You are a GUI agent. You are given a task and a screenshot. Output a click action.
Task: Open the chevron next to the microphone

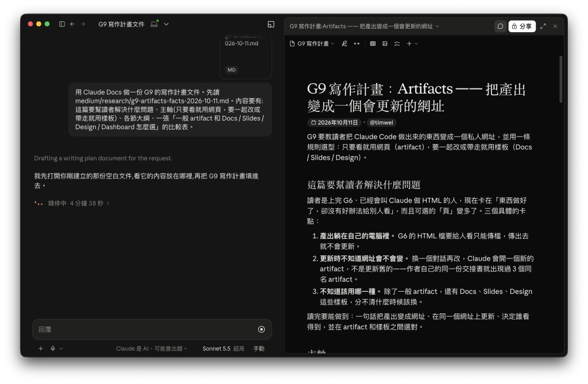[x=61, y=348]
